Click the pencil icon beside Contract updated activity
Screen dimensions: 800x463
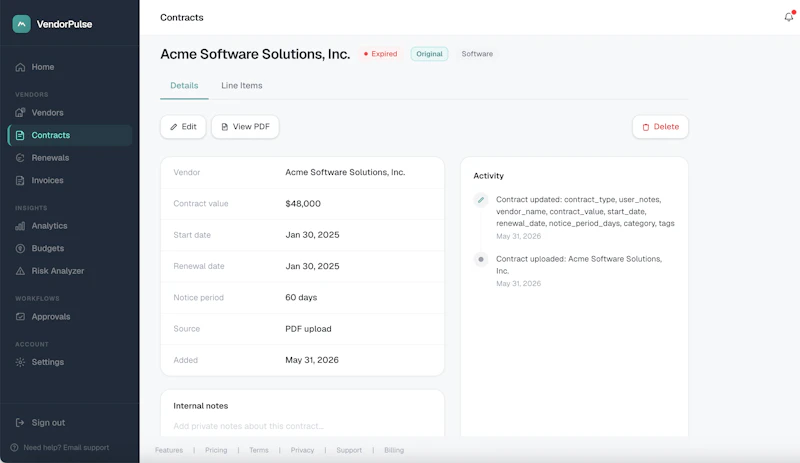coord(481,200)
